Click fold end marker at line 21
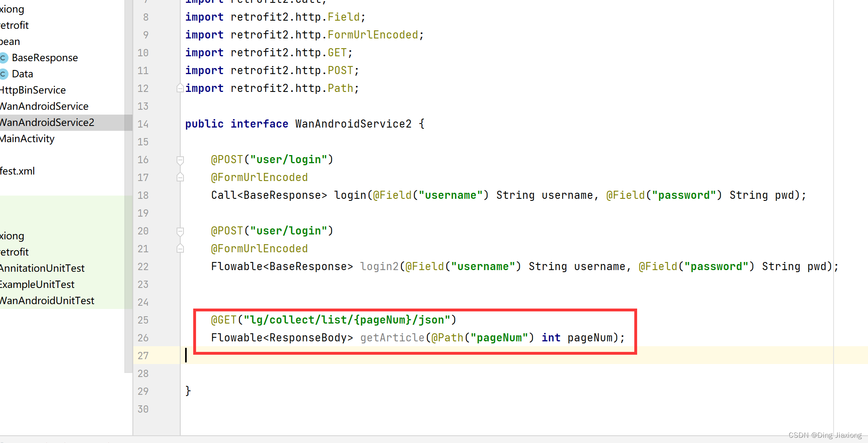868x443 pixels. tap(180, 248)
